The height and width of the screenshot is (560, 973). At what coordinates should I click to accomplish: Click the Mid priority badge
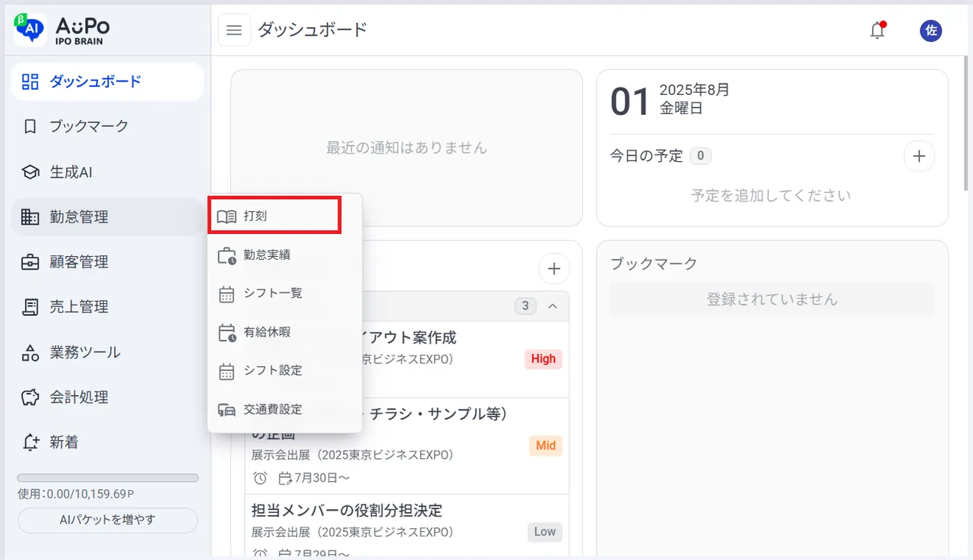(546, 446)
